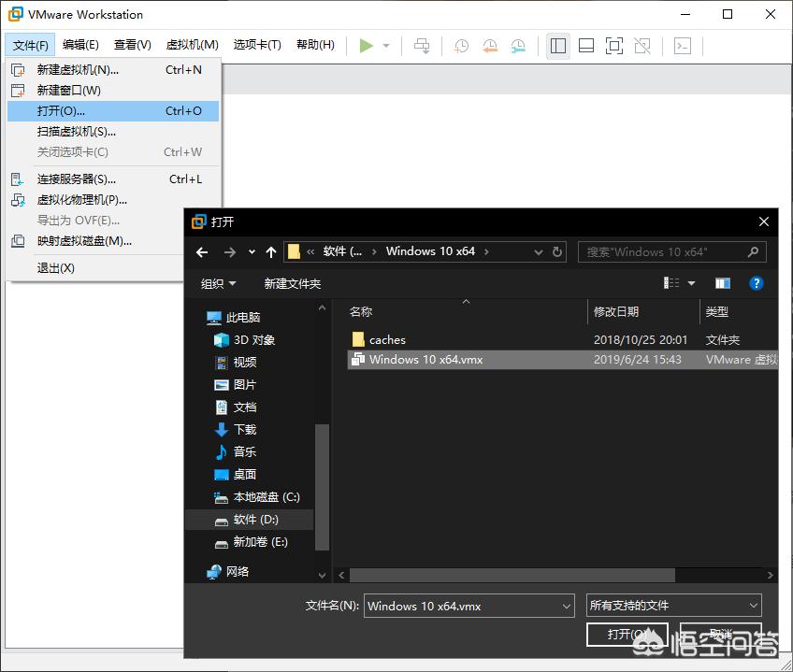Click the Send Ctrl+Alt+Del toolbar icon
Screen dimensions: 793x672
coord(422,46)
